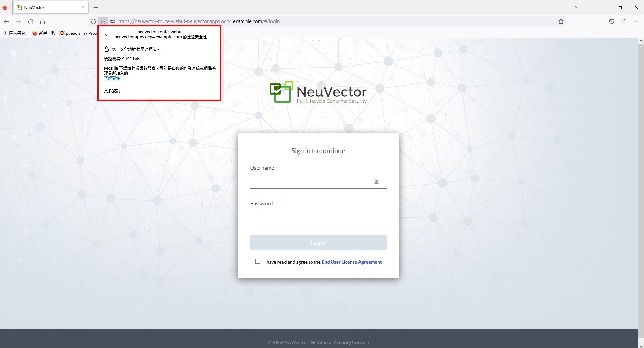Click the shield tracking protection icon

(93, 21)
